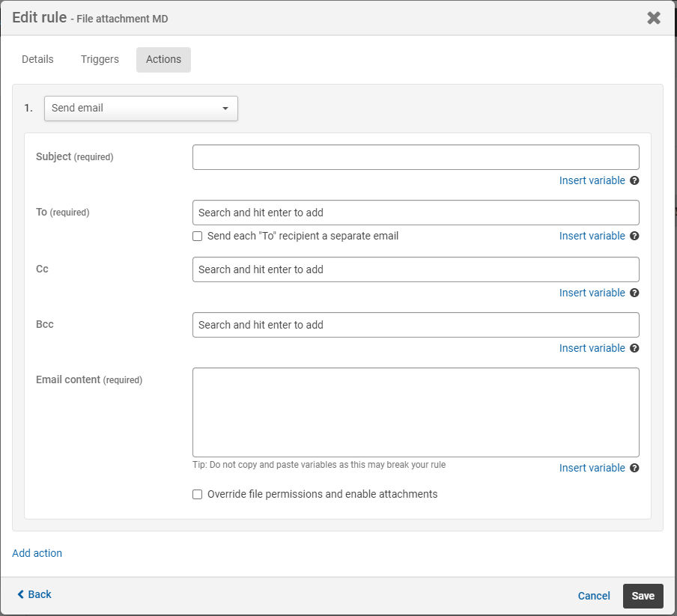Open help icon beside To Insert variable

point(634,236)
